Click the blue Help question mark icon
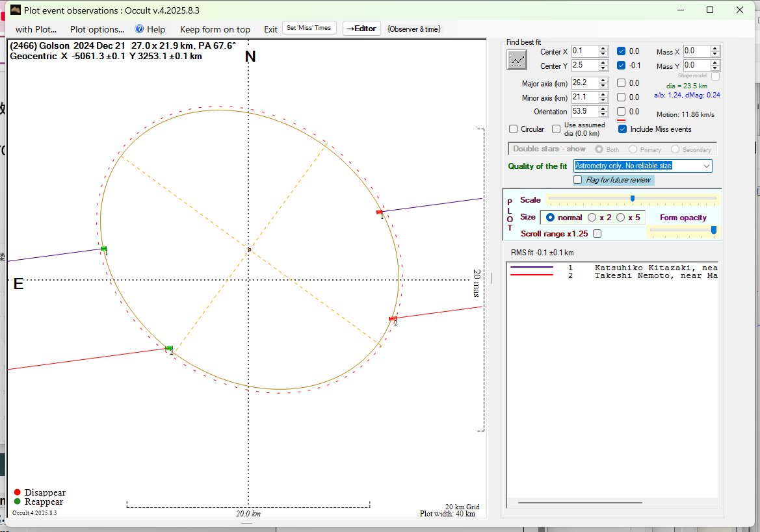This screenshot has width=760, height=532. [x=139, y=29]
